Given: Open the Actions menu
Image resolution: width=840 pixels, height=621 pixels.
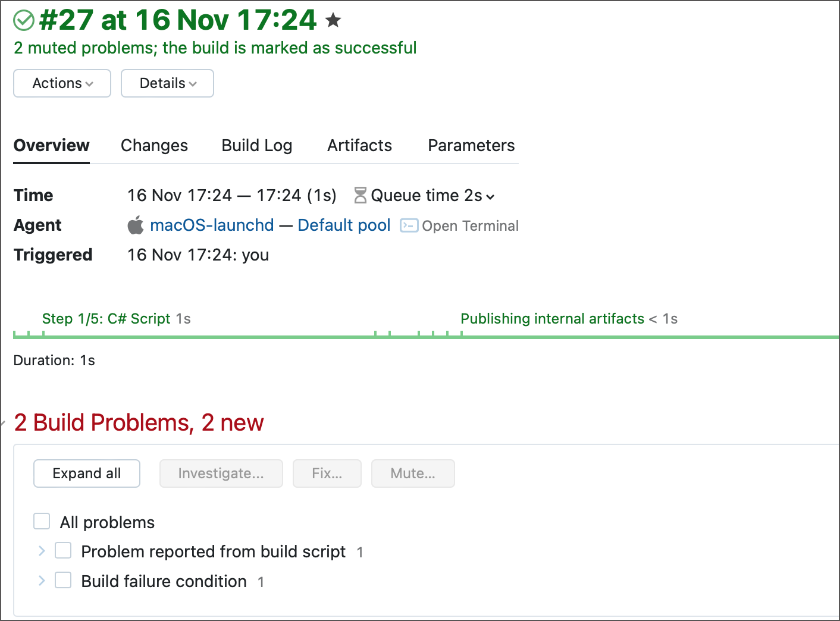Looking at the screenshot, I should pos(61,83).
